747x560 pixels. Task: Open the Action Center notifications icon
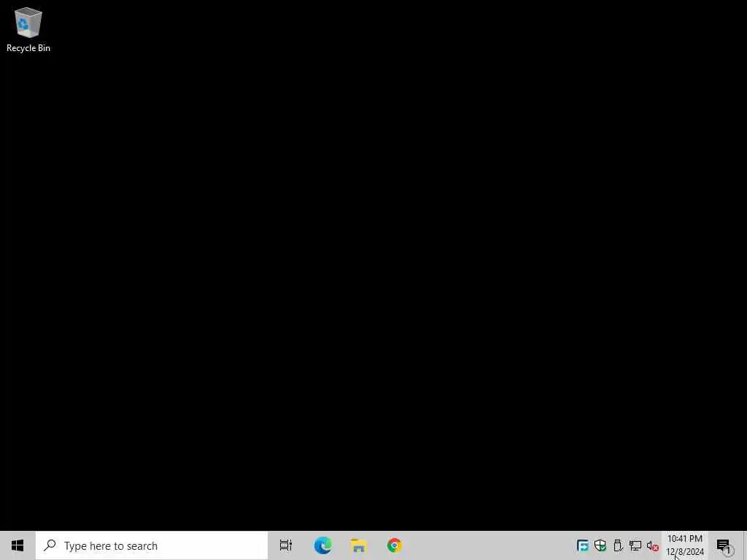724,546
